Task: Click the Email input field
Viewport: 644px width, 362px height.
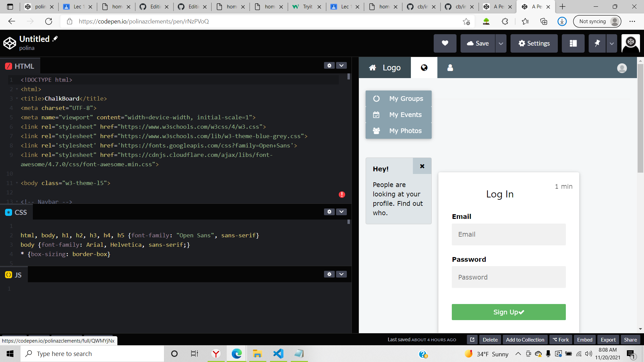Action: point(508,234)
